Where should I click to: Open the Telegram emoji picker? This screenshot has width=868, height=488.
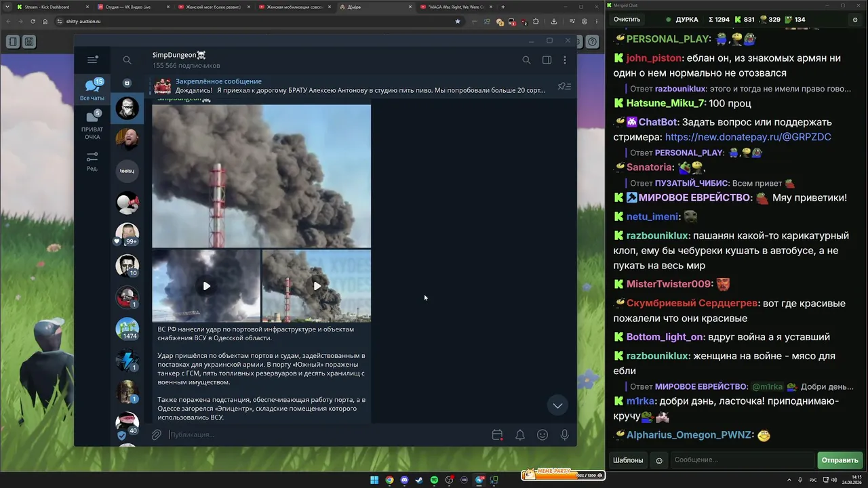pos(542,434)
